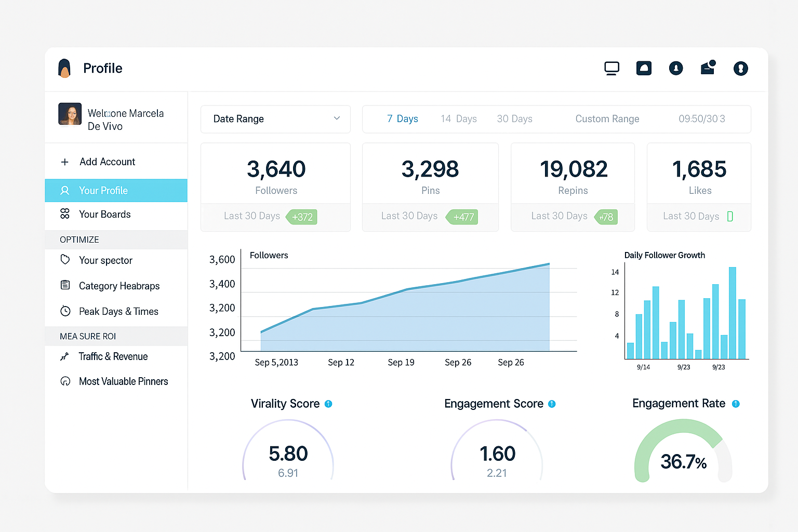Click the monitor icon in the header
Screen dimensions: 798x532
(x=611, y=68)
